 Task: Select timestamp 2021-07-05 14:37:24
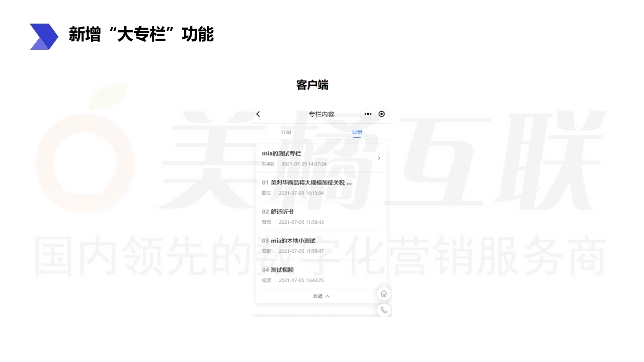tap(304, 164)
